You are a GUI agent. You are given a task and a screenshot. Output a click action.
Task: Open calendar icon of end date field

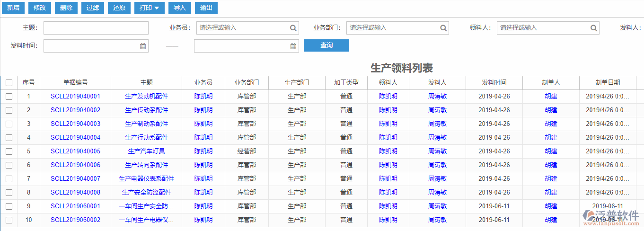coord(293,46)
